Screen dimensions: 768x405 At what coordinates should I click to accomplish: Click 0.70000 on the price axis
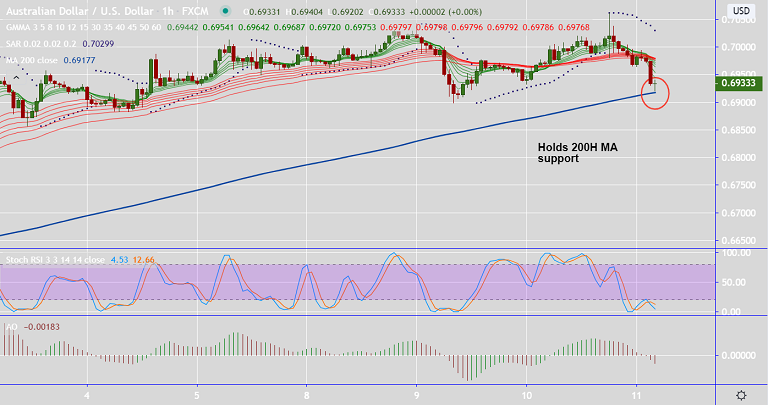tap(738, 47)
